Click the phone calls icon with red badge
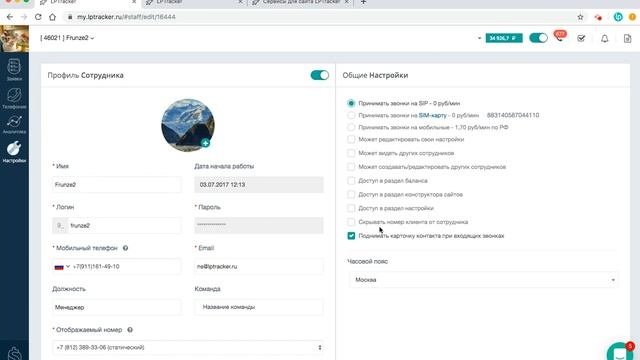Screen dimensions: 640x360 (560, 37)
